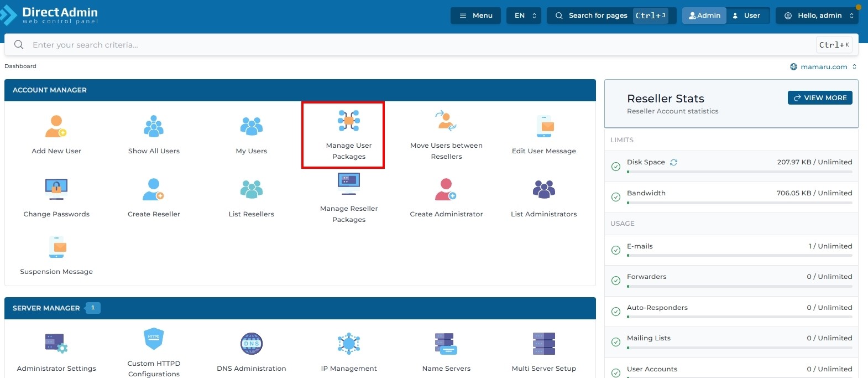Image resolution: width=868 pixels, height=378 pixels.
Task: Open the IP Management icon
Action: (348, 344)
